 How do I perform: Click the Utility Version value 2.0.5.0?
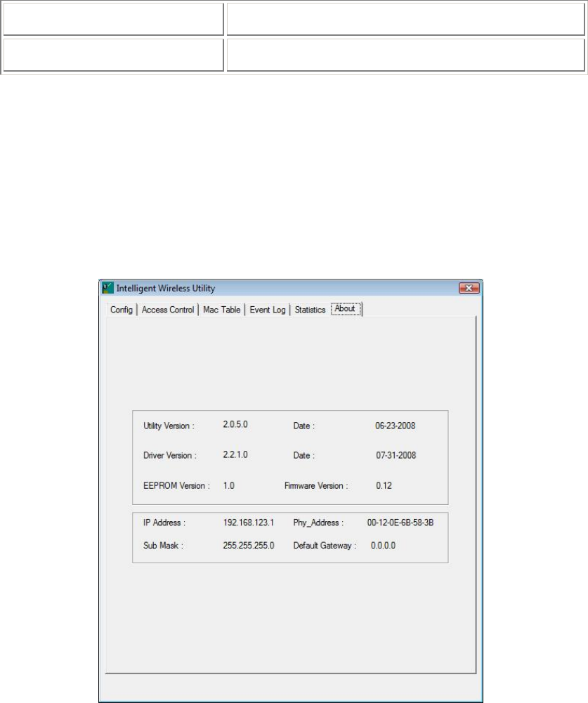tap(235, 424)
